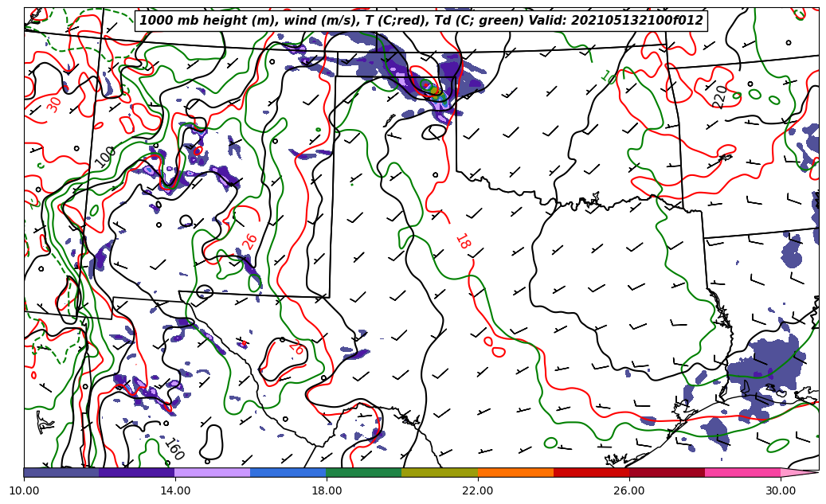Image resolution: width=826 pixels, height=504 pixels.
Task: Select the dark purple colorbar segment
Action: tap(137, 472)
